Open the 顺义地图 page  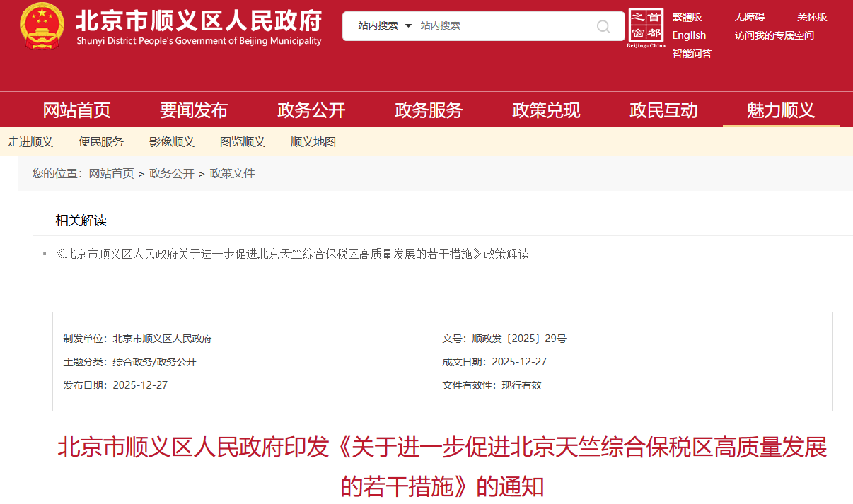pyautogui.click(x=313, y=141)
